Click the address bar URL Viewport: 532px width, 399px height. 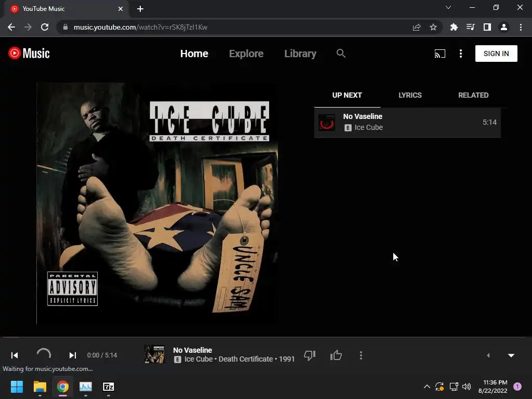[x=140, y=27]
